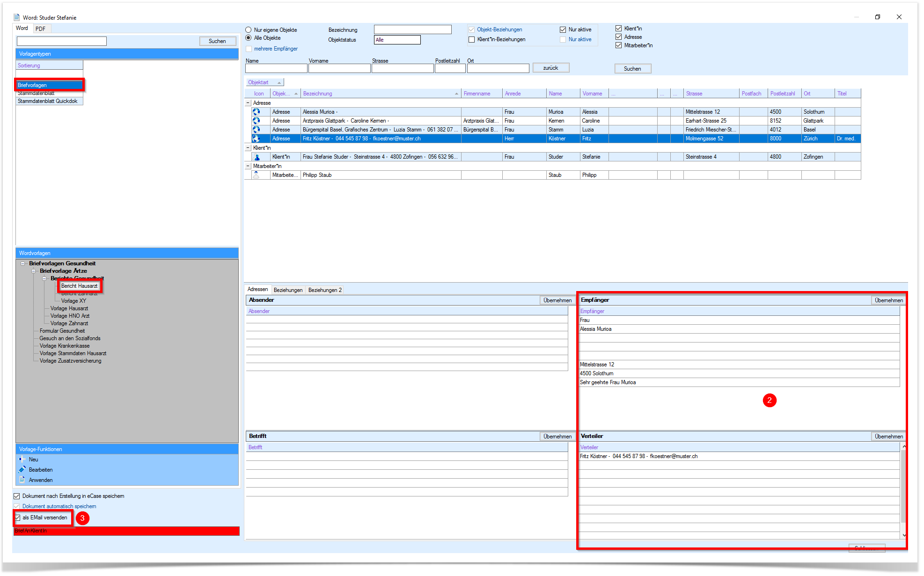
Task: Uncheck the Klient*in filter checkbox
Action: click(x=619, y=29)
